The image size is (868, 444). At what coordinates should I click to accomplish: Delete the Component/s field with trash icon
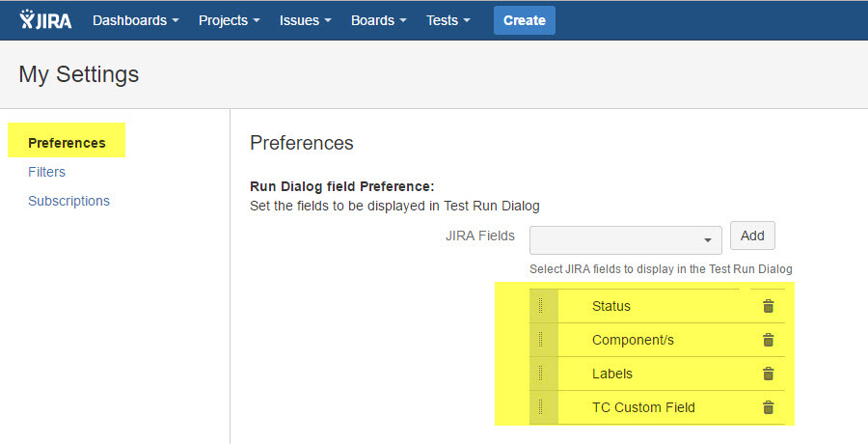point(768,340)
